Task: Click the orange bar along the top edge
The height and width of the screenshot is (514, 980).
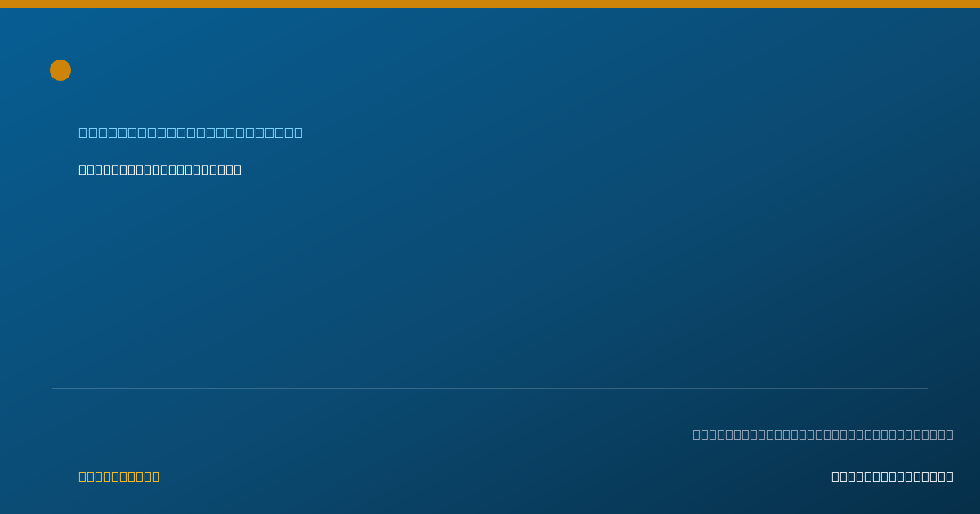Action: [490, 4]
